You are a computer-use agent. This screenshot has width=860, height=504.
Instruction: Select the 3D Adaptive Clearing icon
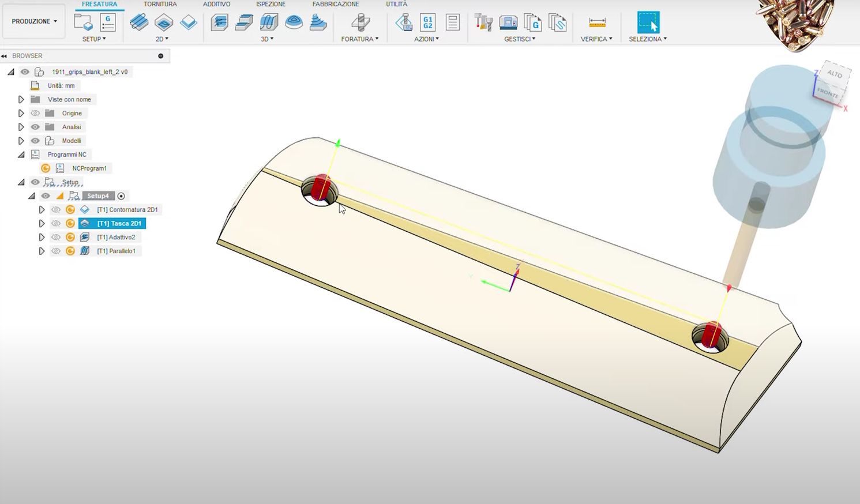coord(219,22)
